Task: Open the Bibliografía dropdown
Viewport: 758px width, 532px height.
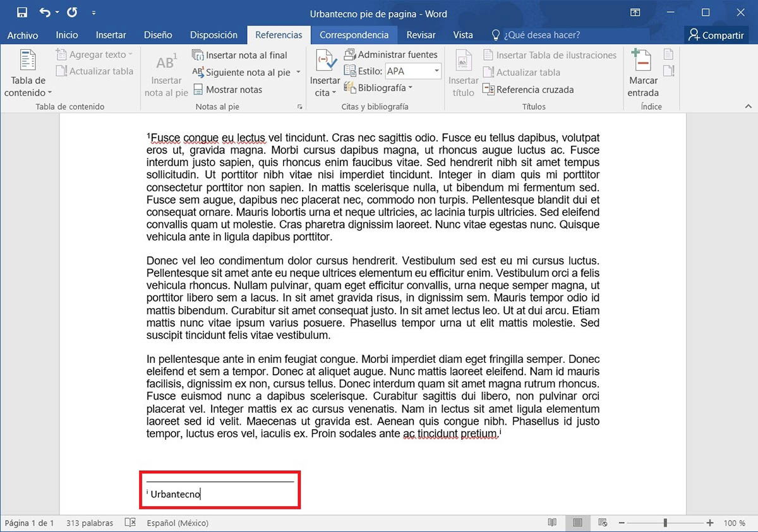Action: click(x=380, y=87)
